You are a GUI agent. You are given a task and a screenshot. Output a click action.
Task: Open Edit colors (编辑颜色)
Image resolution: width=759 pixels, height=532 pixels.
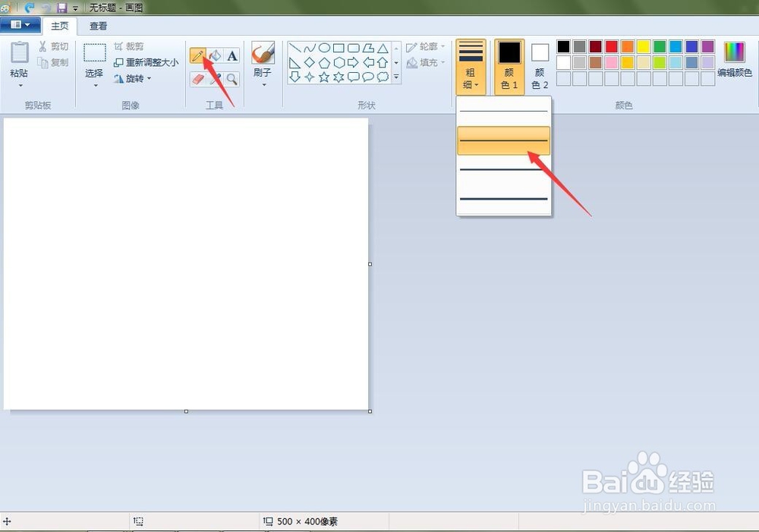(734, 59)
